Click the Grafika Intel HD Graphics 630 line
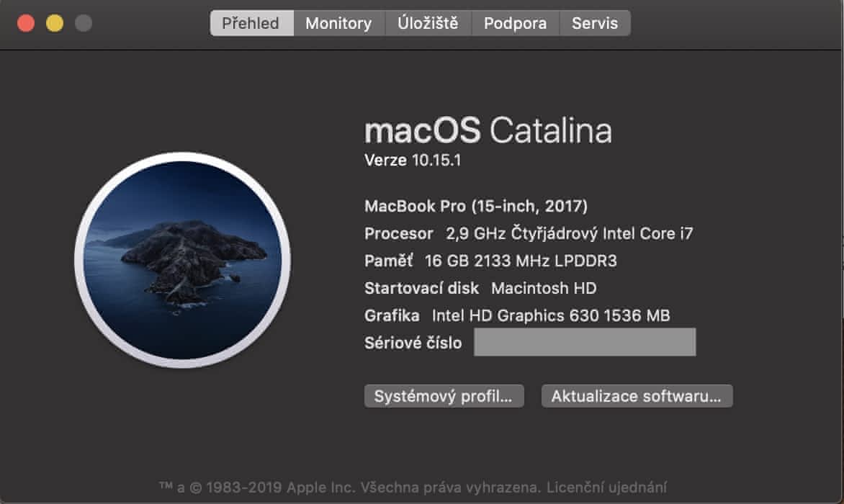 (517, 315)
